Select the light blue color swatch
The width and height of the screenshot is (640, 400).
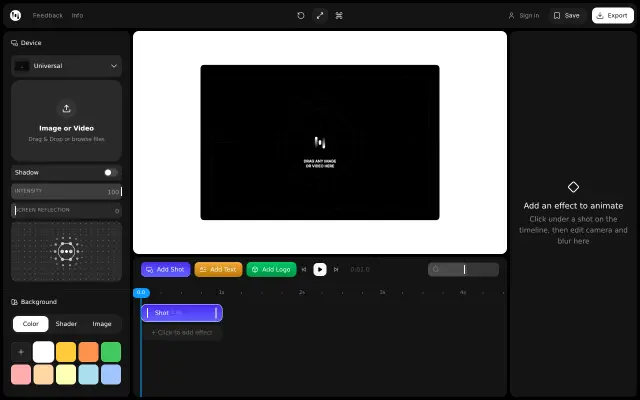point(111,374)
